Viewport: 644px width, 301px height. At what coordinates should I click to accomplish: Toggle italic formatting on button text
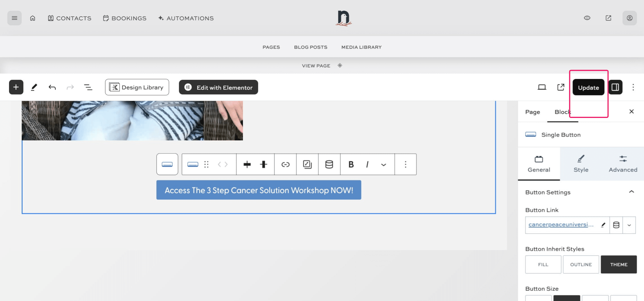[367, 164]
